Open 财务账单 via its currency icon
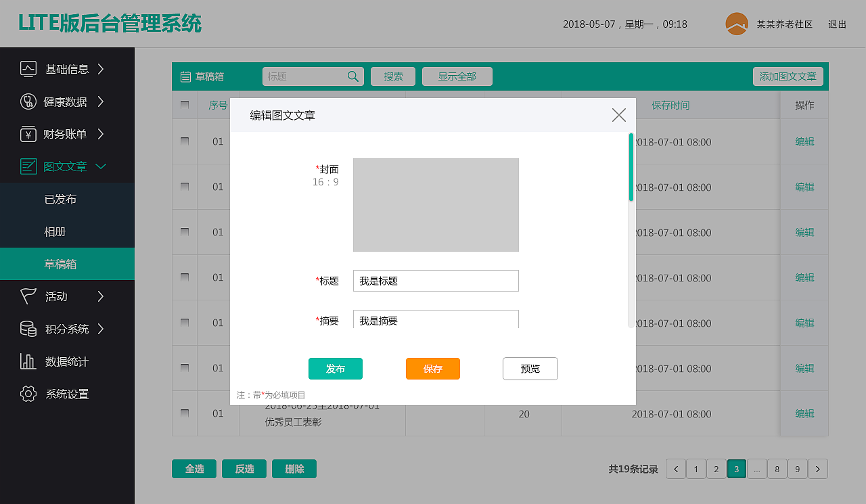This screenshot has height=504, width=866. [x=28, y=134]
